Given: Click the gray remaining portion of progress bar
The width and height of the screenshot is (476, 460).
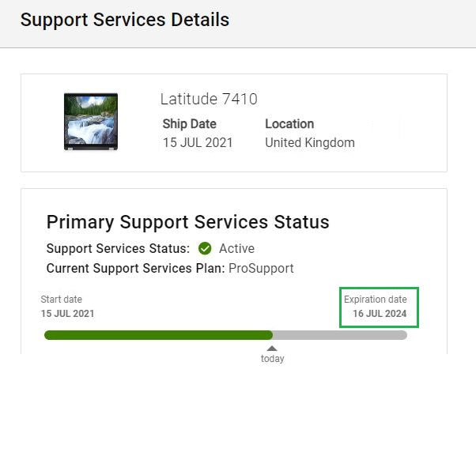Looking at the screenshot, I should point(340,335).
